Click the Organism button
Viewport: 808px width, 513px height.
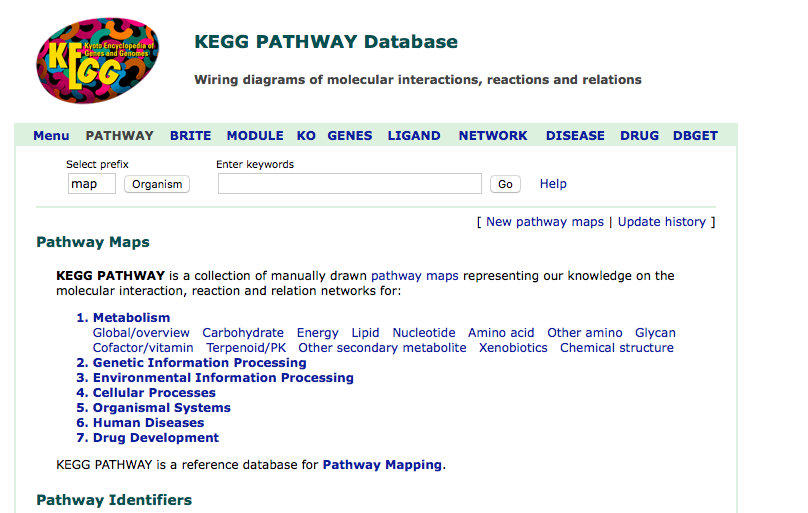pos(157,184)
